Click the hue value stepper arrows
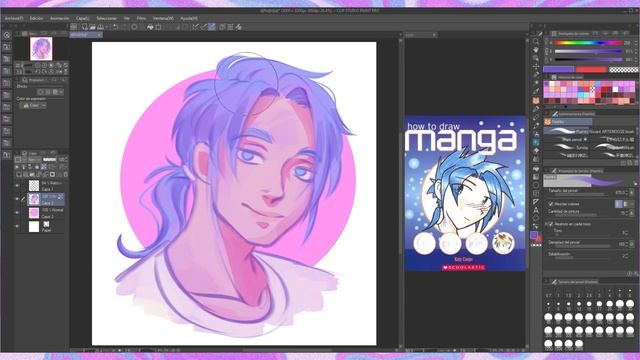640x360 pixels. tap(636, 42)
